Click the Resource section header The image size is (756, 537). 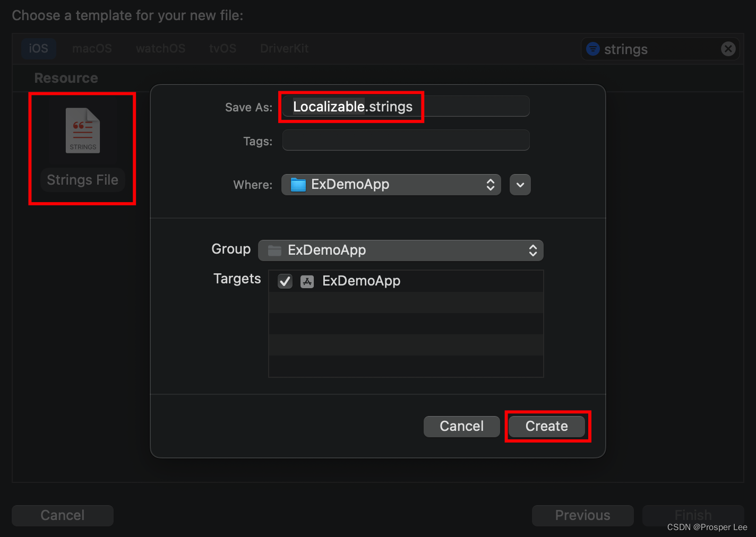66,78
